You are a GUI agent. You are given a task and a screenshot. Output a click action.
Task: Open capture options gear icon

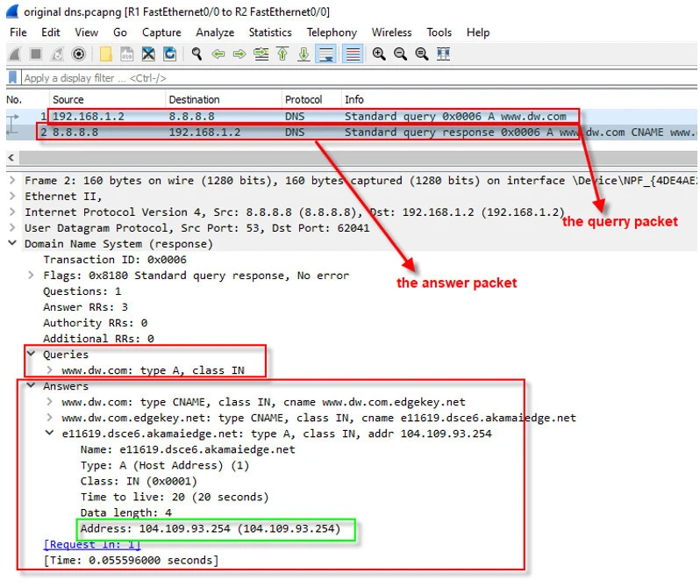point(79,54)
